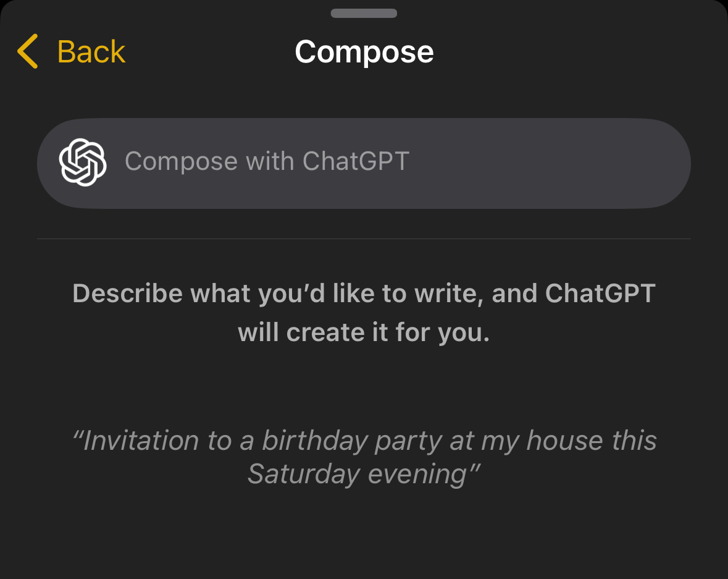Tap the "Saturday evening" line of the example

pos(364,475)
